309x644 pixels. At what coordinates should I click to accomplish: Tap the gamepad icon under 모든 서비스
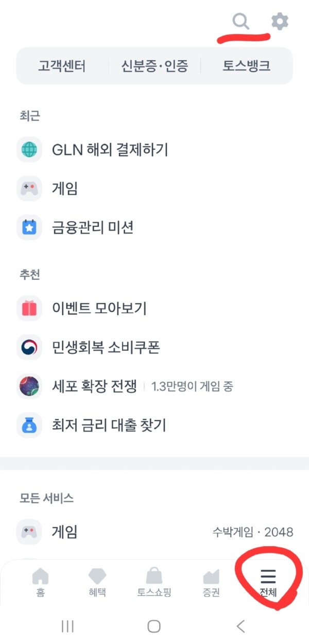tap(29, 531)
